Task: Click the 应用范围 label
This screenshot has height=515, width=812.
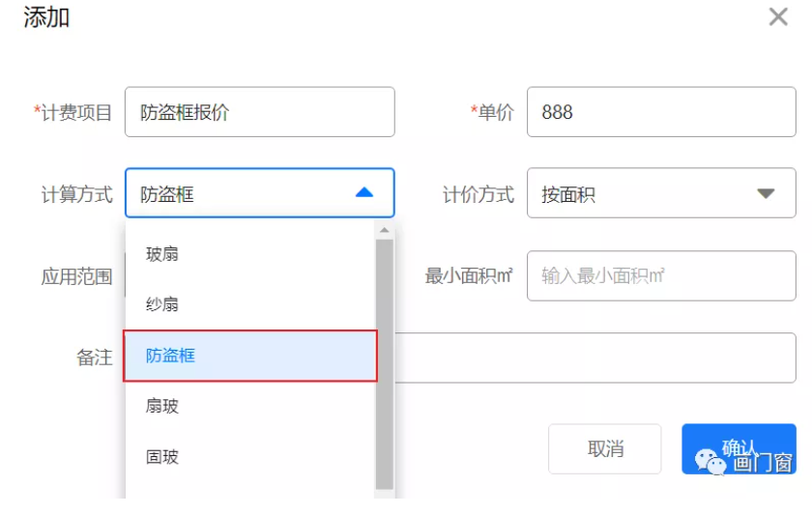Action: tap(76, 276)
